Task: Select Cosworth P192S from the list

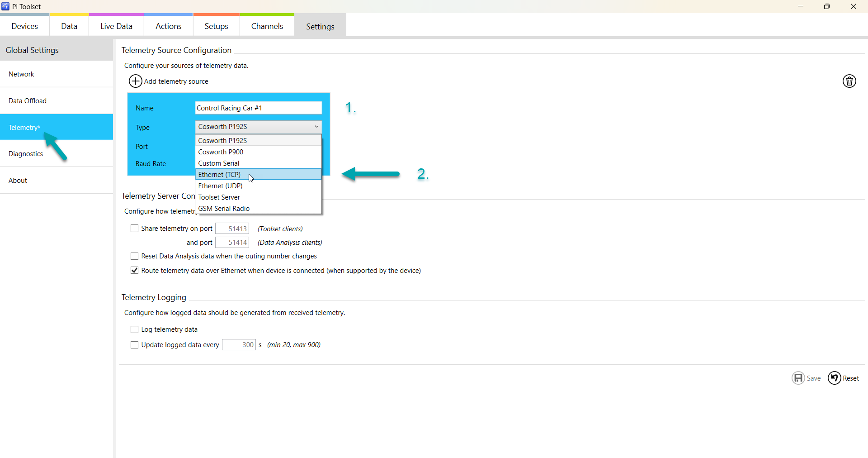Action: [x=258, y=141]
